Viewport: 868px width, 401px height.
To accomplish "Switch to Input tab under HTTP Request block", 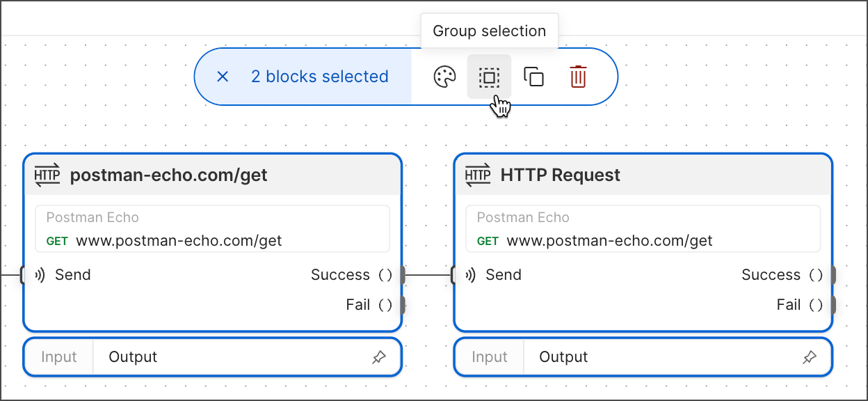I will [490, 357].
